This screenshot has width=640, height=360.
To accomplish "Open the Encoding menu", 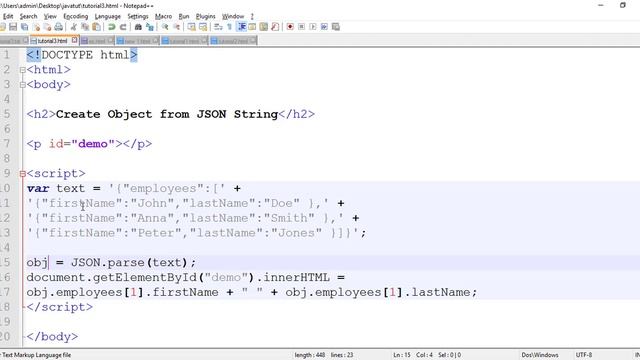I will [76, 16].
